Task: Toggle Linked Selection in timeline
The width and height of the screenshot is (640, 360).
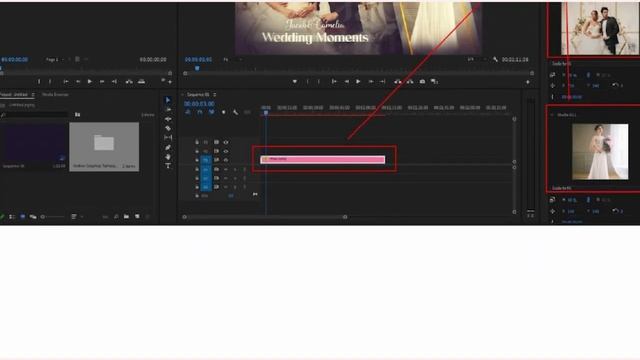Action: tap(211, 112)
